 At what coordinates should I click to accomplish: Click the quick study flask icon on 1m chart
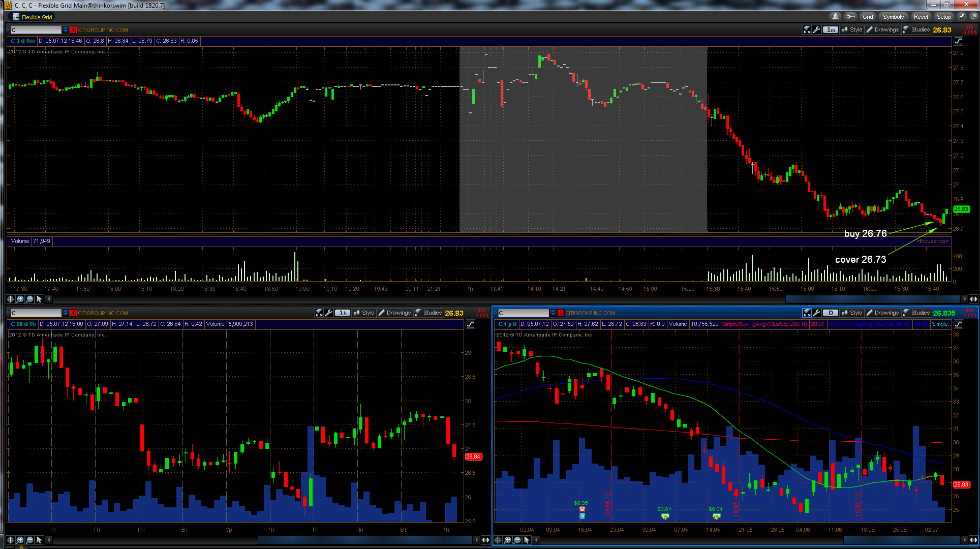[x=807, y=30]
